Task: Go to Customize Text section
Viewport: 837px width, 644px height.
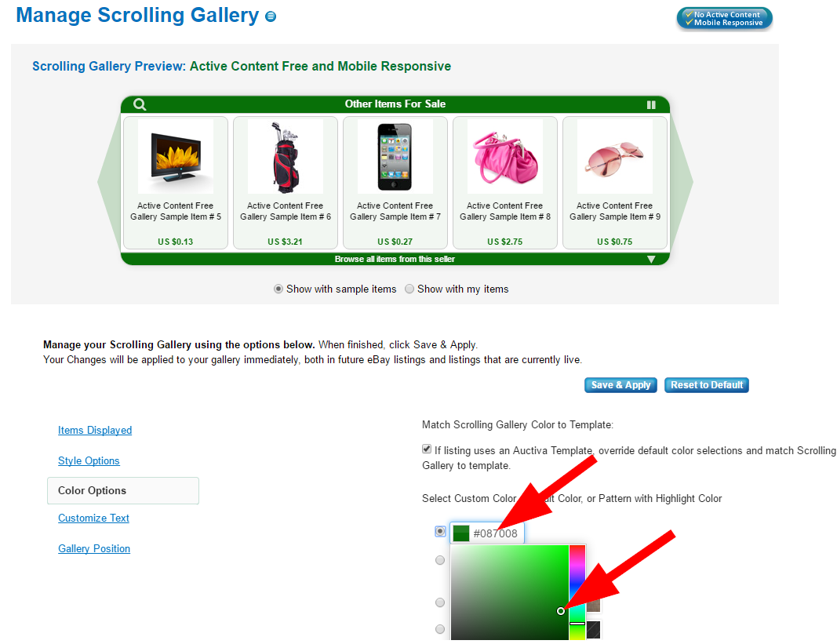Action: click(x=93, y=518)
